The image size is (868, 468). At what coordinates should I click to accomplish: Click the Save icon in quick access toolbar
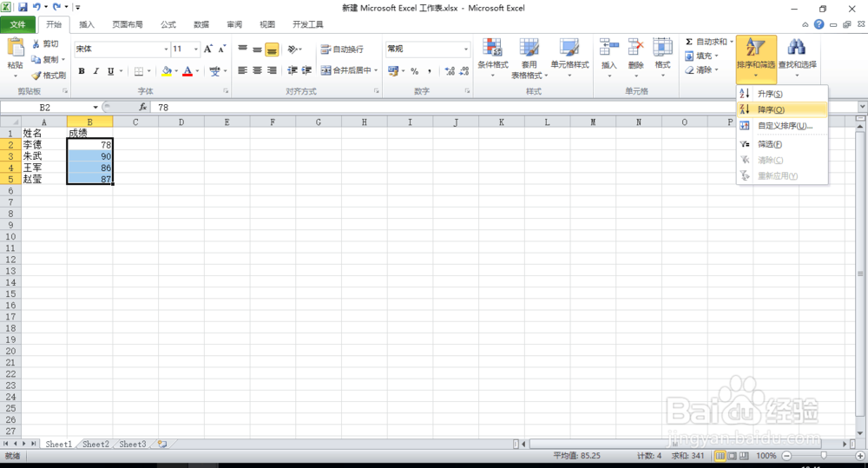[x=23, y=8]
